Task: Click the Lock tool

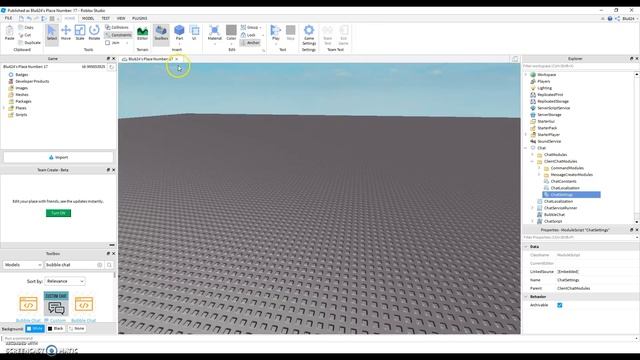Action: pos(249,35)
